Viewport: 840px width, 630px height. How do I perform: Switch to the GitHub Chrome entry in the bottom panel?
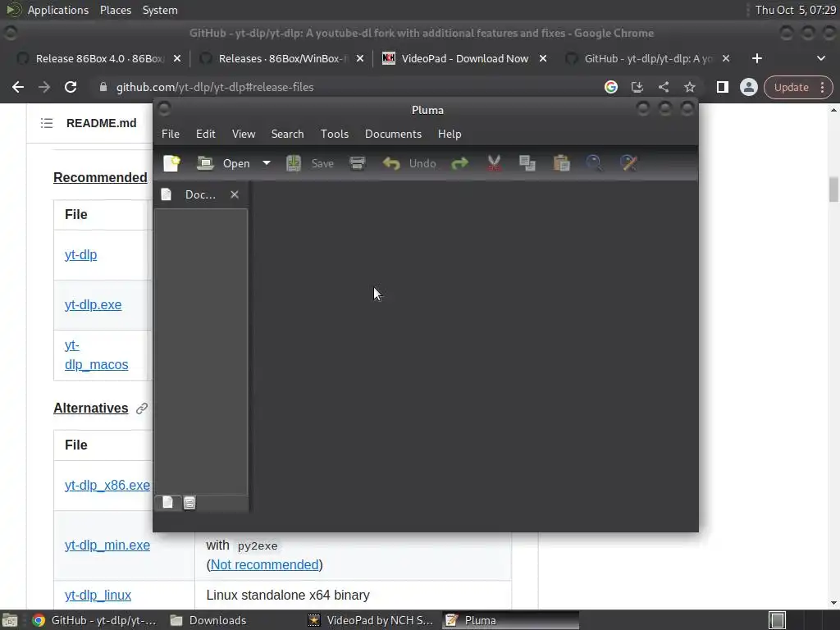94,620
